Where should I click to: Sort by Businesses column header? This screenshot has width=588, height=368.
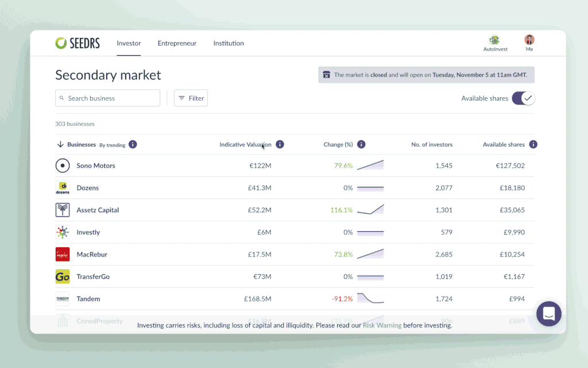82,144
